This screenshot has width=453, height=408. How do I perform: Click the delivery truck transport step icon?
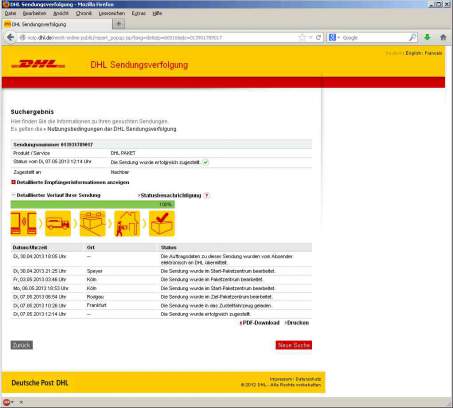[58, 223]
